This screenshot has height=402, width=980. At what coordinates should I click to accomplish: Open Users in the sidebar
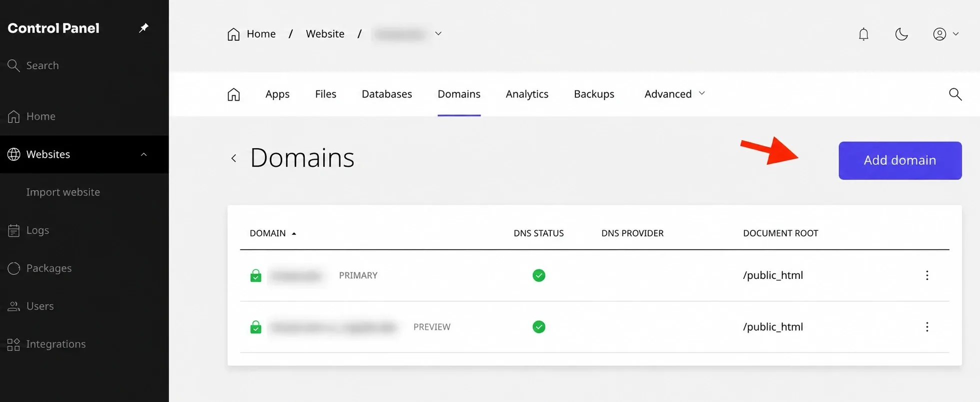click(31, 306)
